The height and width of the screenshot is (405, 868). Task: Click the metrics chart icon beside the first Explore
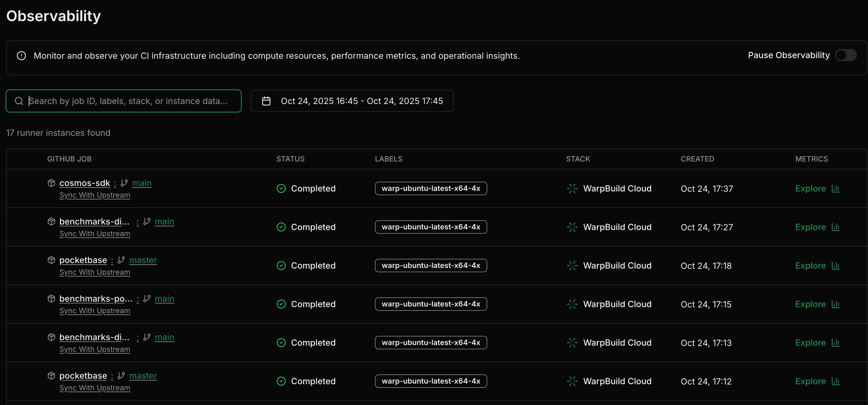[836, 188]
